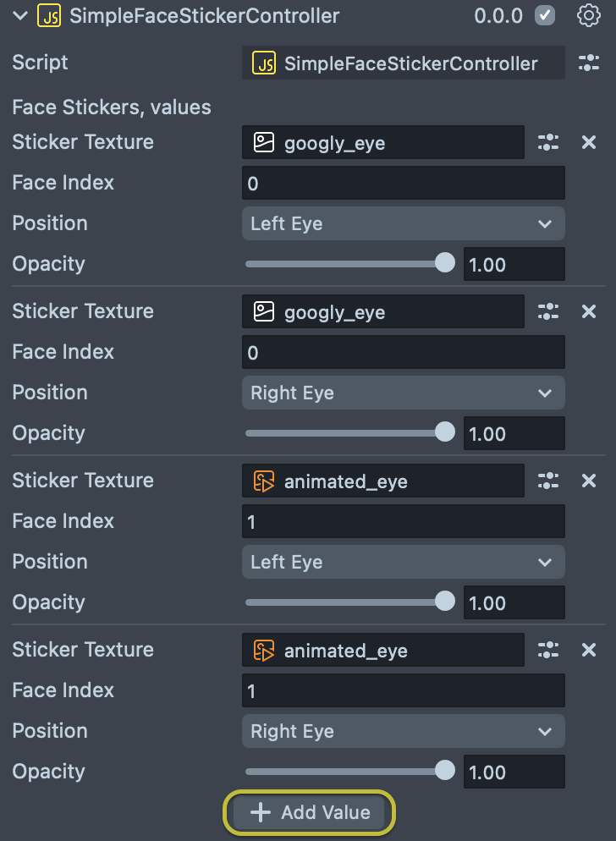The width and height of the screenshot is (616, 841).
Task: Toggle the SimpleFaceStickerController enabled checkbox
Action: tap(546, 15)
